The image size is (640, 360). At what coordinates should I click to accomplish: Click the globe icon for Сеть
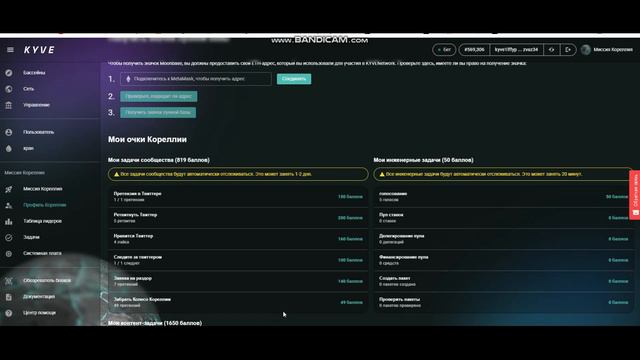coord(9,89)
